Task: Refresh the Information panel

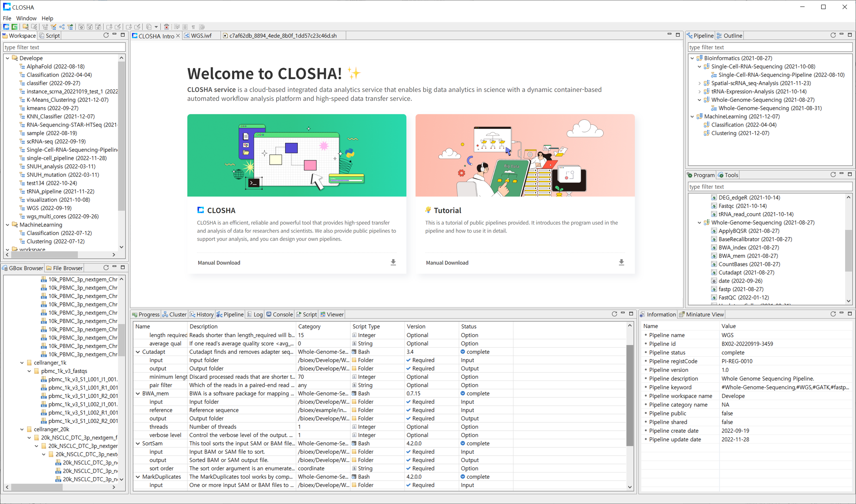Action: [833, 314]
